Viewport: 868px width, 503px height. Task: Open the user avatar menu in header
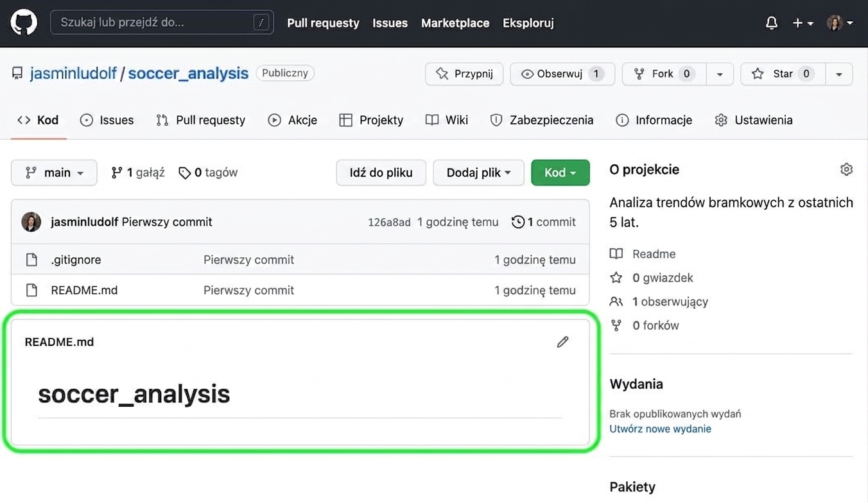click(840, 23)
